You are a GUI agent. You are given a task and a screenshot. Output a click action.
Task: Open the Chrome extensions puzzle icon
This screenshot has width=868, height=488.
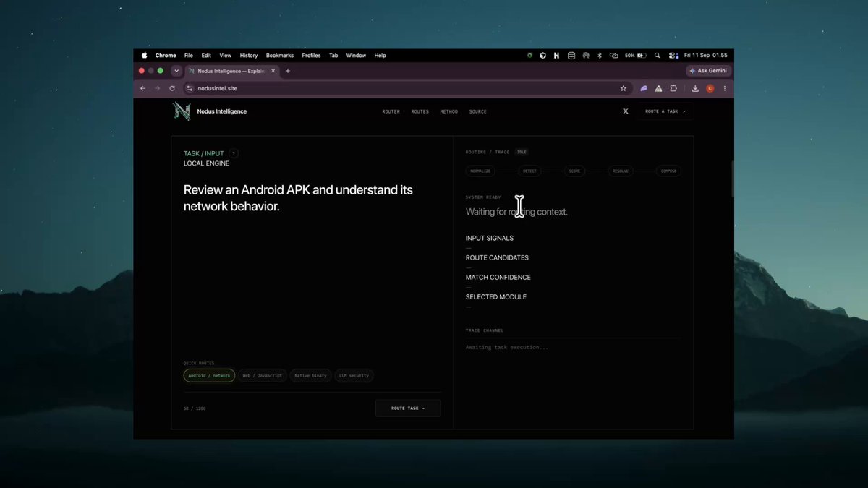pyautogui.click(x=673, y=88)
